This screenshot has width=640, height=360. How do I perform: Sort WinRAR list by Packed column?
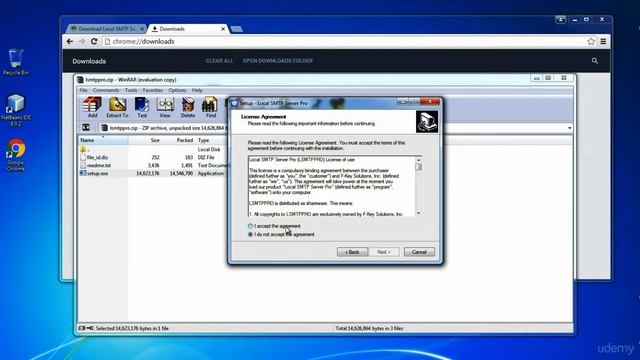tap(179, 140)
